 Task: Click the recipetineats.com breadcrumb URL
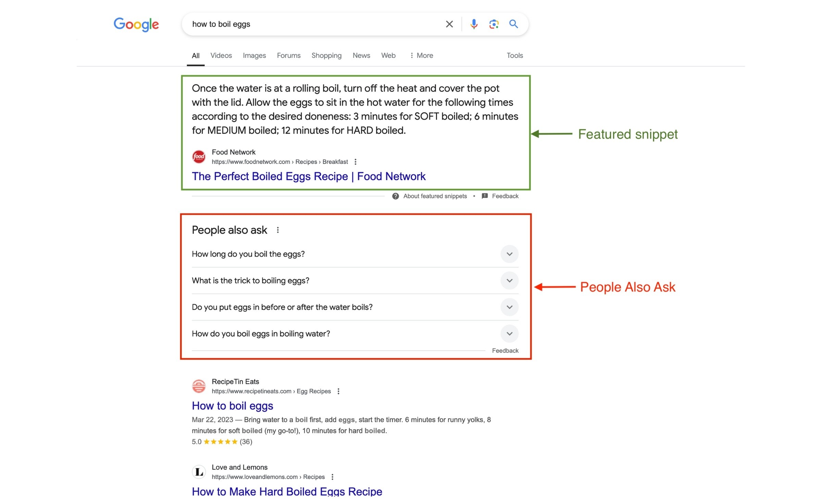click(x=271, y=391)
